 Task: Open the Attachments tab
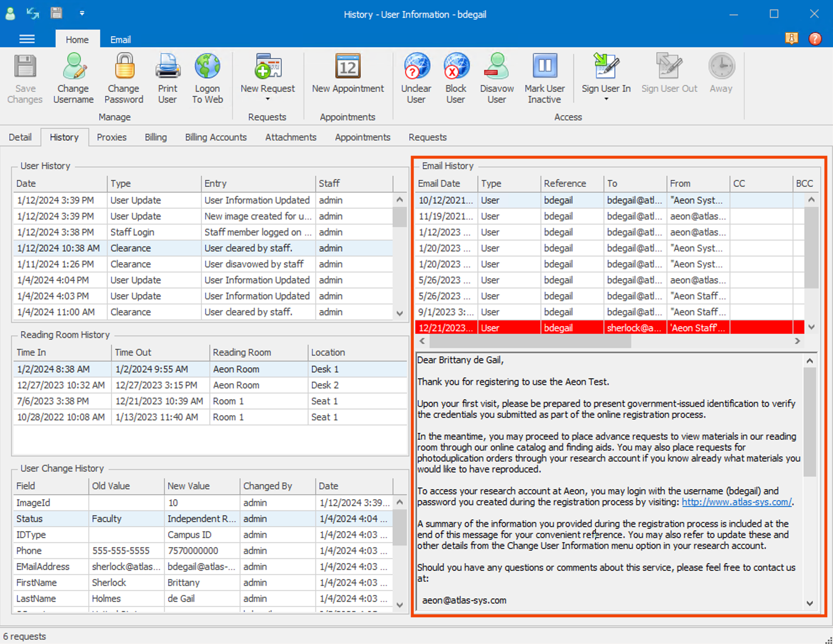tap(290, 137)
